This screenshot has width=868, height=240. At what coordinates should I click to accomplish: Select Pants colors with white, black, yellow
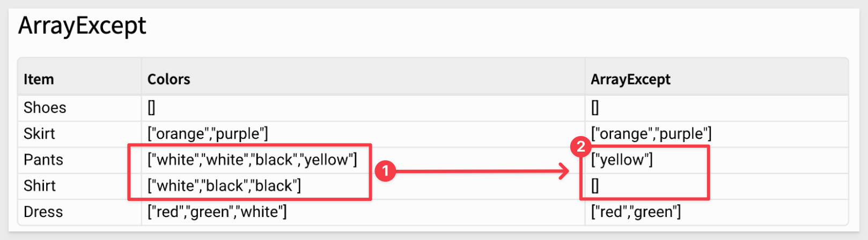(x=252, y=160)
